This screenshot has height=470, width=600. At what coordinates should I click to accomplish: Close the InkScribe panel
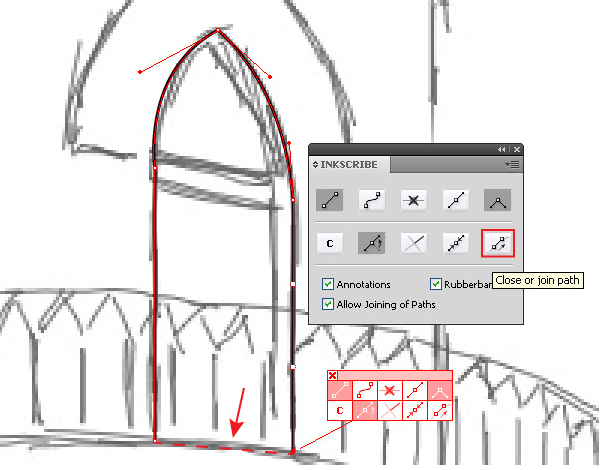coord(517,150)
